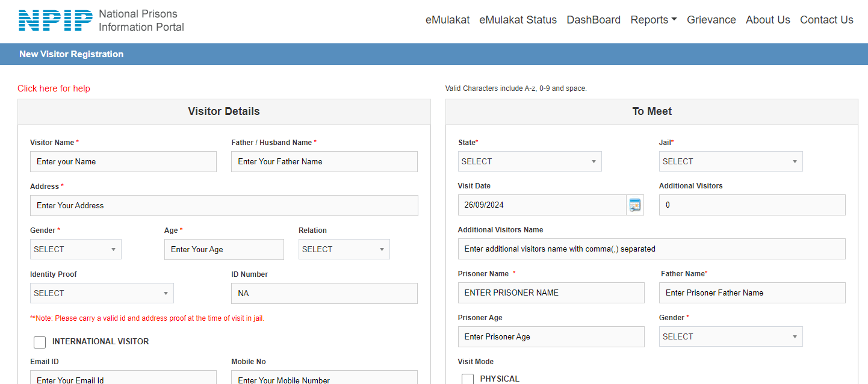
Task: Open the prisoner Gender dropdown
Action: 730,336
